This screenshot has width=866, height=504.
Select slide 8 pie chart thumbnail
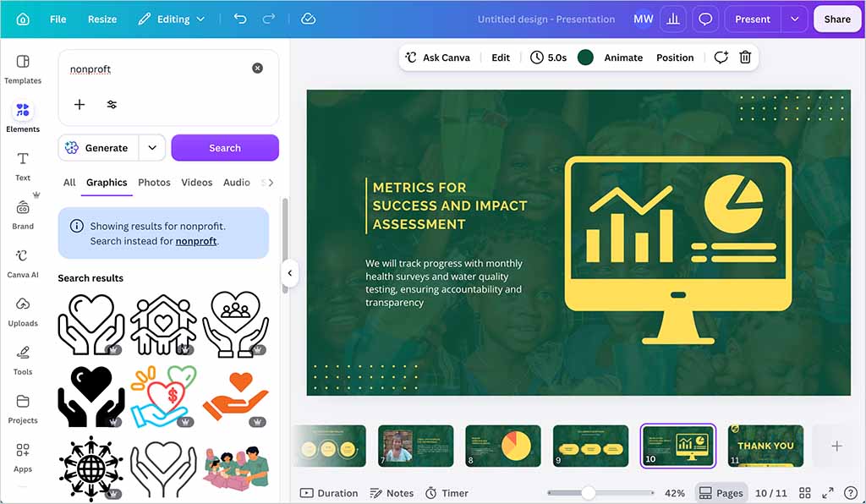(503, 446)
